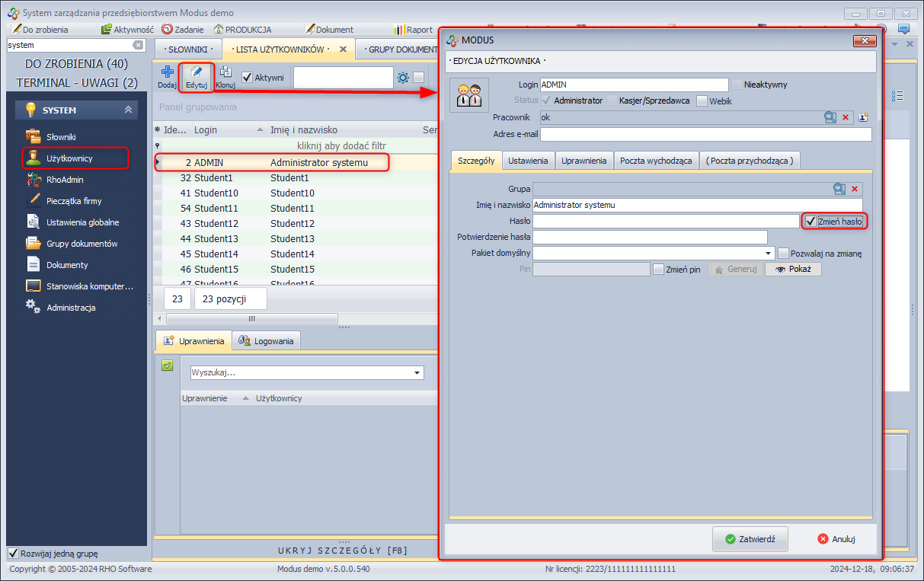
Task: Click the search icon in Pracownik field
Action: click(830, 117)
